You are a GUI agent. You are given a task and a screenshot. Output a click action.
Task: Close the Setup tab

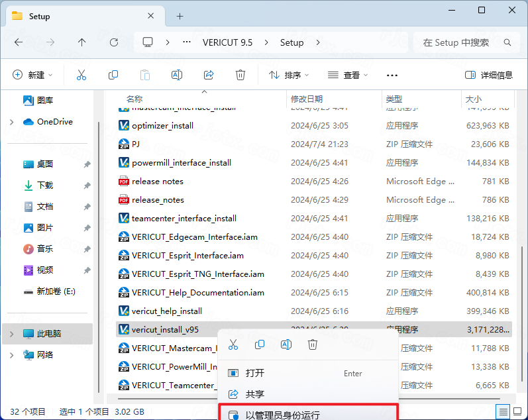(x=151, y=16)
